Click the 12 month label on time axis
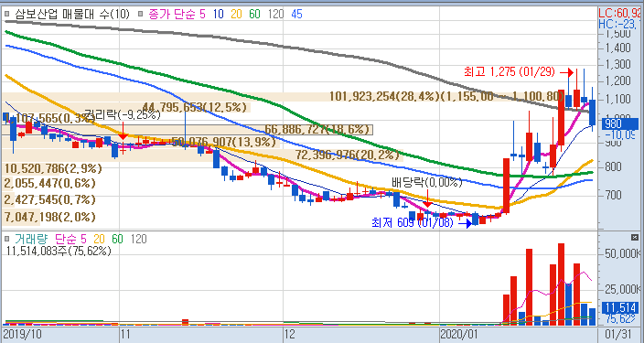644x343 pixels. point(289,335)
